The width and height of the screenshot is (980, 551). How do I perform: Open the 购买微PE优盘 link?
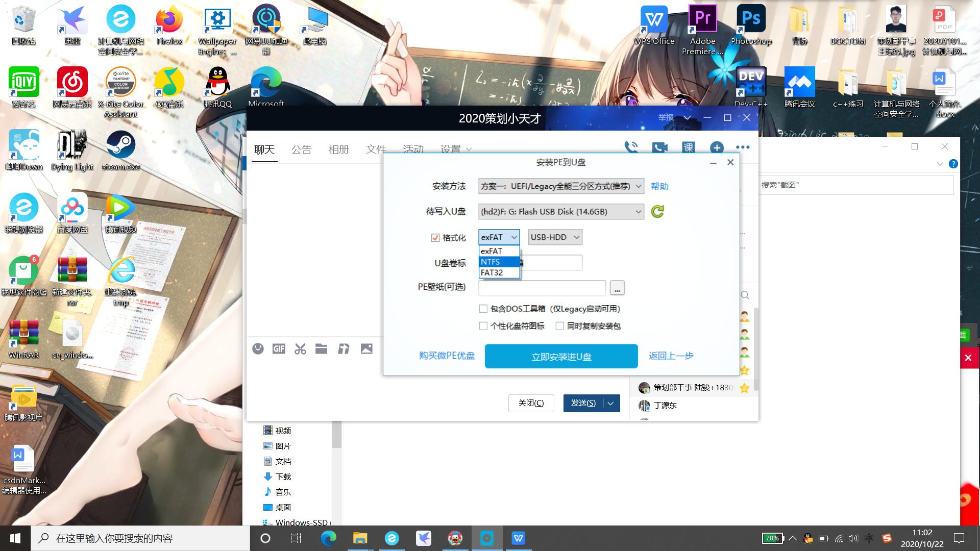pyautogui.click(x=447, y=356)
